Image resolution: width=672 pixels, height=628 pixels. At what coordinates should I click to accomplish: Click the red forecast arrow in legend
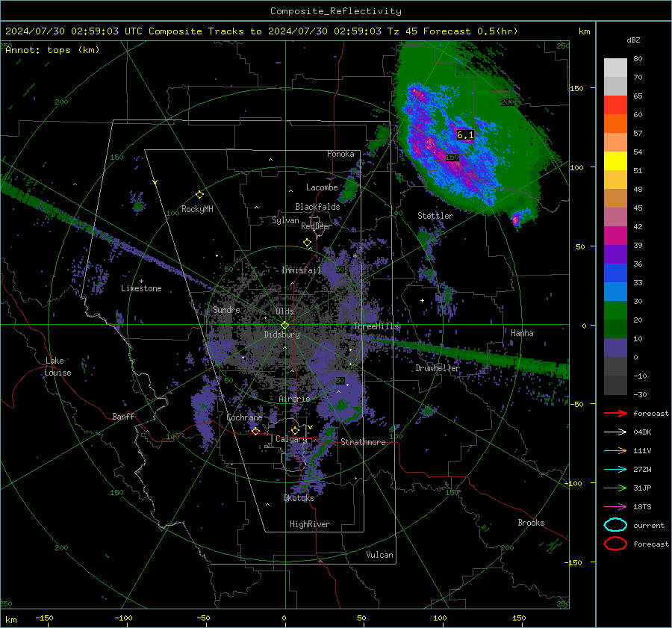click(x=615, y=413)
